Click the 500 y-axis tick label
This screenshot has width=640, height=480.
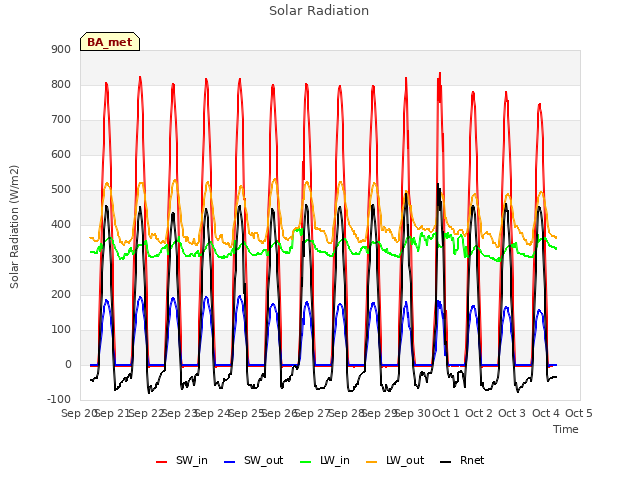61,189
